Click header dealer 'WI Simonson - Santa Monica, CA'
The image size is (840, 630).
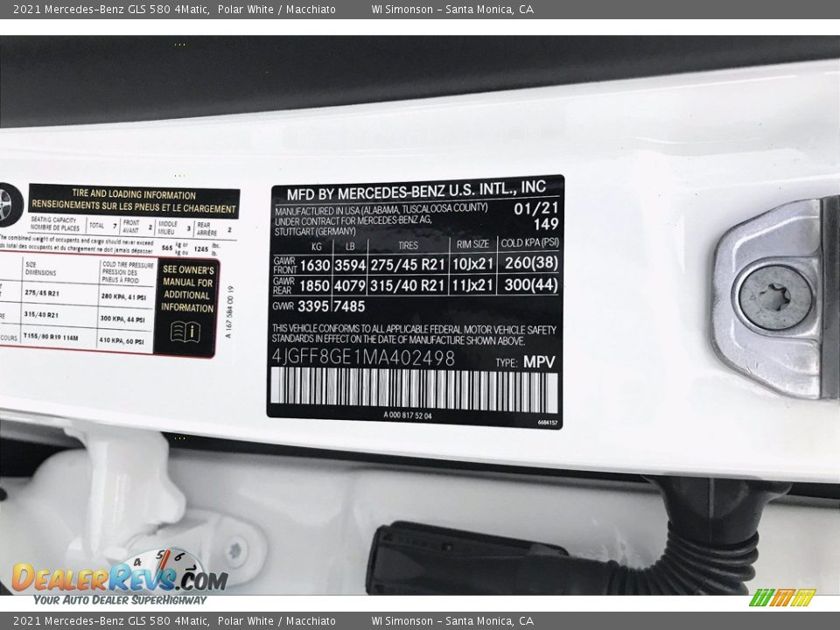click(x=452, y=9)
